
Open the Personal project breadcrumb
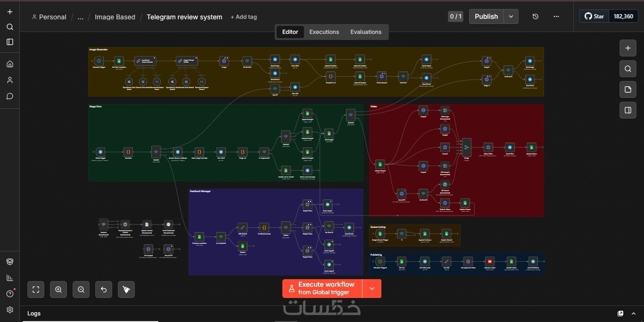coord(49,17)
